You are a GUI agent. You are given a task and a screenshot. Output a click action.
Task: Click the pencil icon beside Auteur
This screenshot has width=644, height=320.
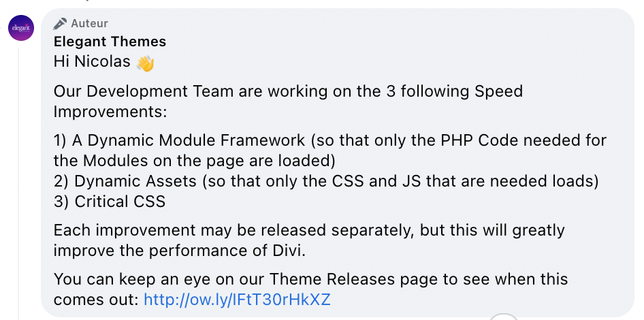pyautogui.click(x=61, y=24)
